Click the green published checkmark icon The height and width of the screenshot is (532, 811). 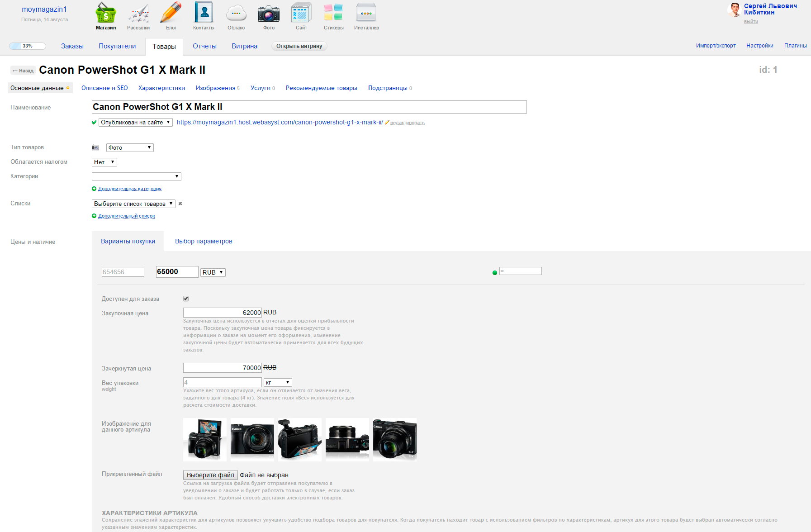coord(94,123)
